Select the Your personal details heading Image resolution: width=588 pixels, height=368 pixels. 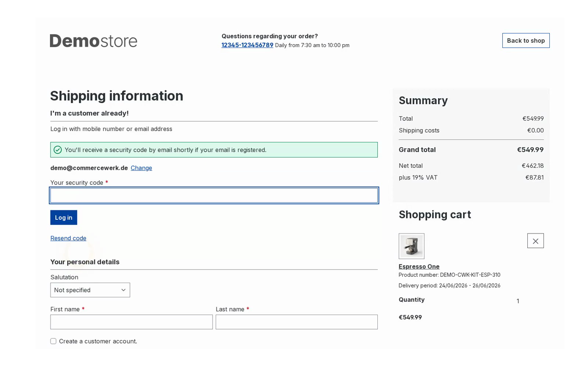click(x=85, y=262)
